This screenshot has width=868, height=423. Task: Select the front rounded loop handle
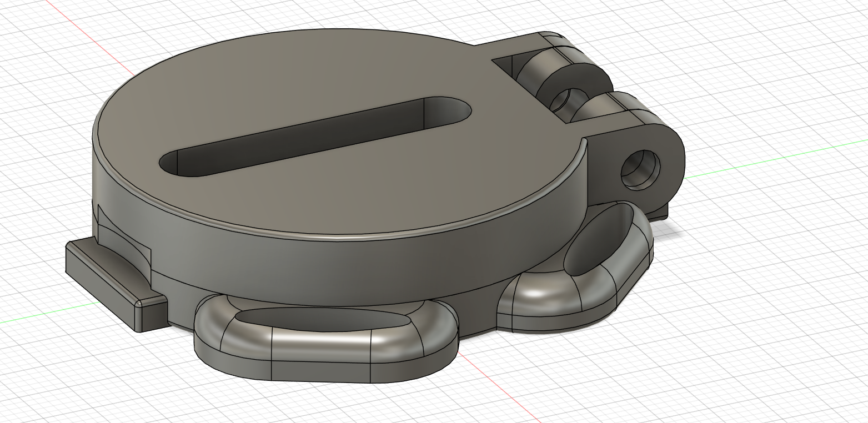click(326, 338)
